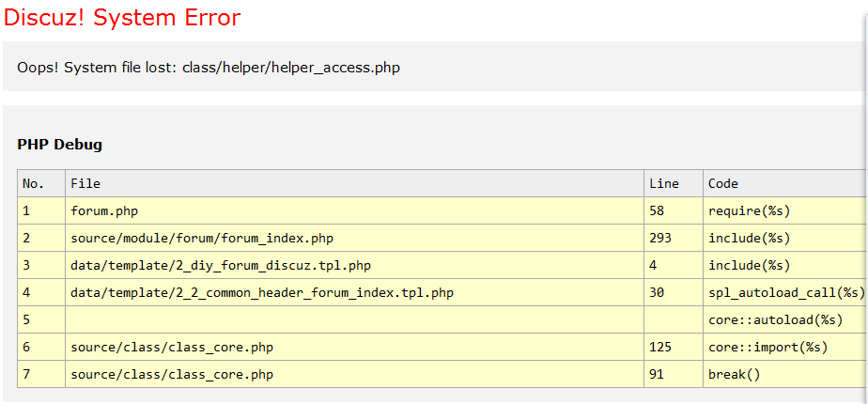Select 2_2_common_header_forum_index.tpl.php cell
The image size is (868, 404).
coord(354,292)
